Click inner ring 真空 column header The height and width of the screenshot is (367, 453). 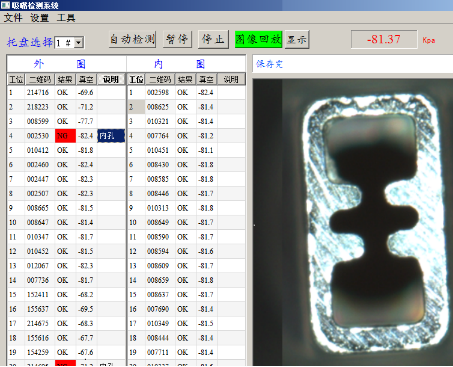pos(206,79)
